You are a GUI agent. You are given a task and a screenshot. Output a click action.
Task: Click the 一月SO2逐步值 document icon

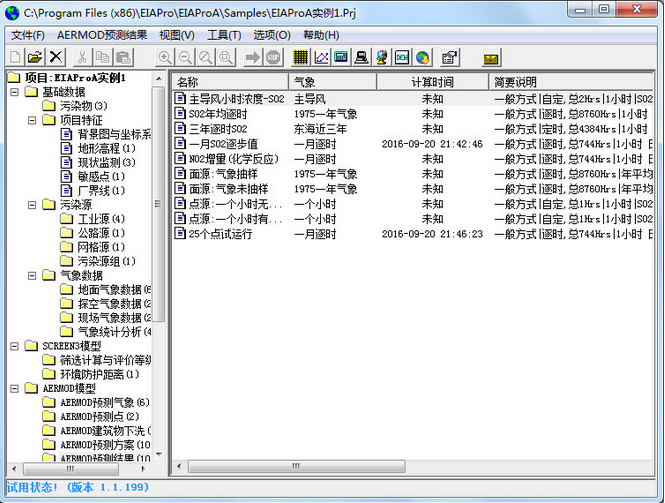click(x=180, y=143)
